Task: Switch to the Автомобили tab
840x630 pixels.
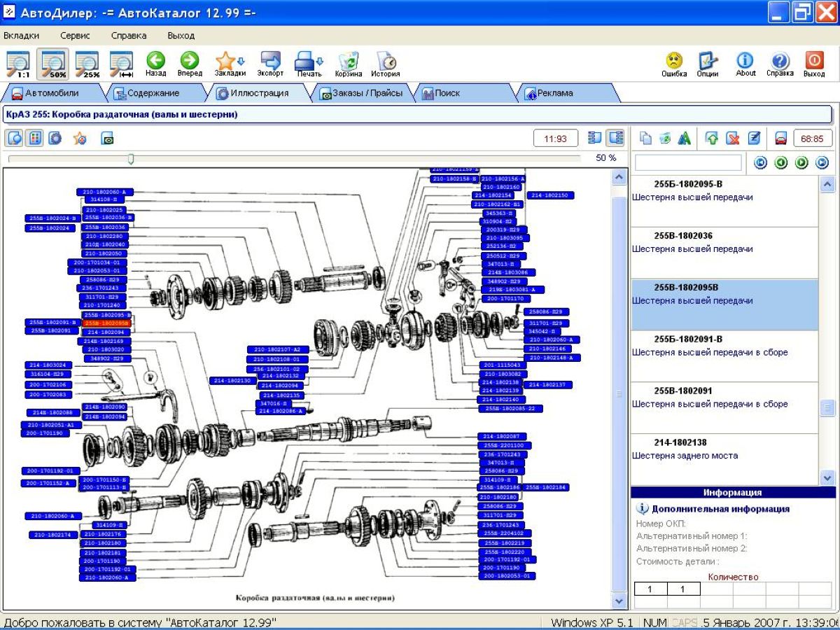Action: coord(52,92)
